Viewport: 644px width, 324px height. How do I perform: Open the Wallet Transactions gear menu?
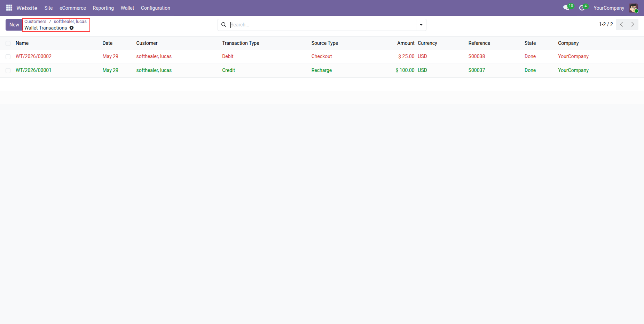point(71,28)
